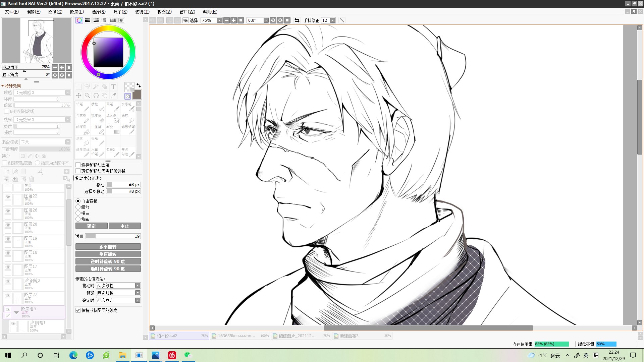Screen dimensions: 644x362
Task: Expand the 确定时 interpolation dropdown
Action: [x=138, y=300]
